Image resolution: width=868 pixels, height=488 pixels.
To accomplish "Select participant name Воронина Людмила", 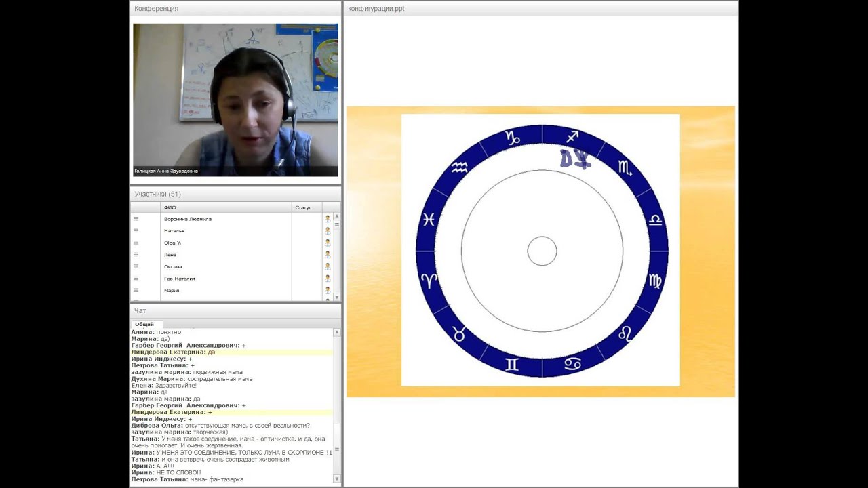I will [188, 219].
